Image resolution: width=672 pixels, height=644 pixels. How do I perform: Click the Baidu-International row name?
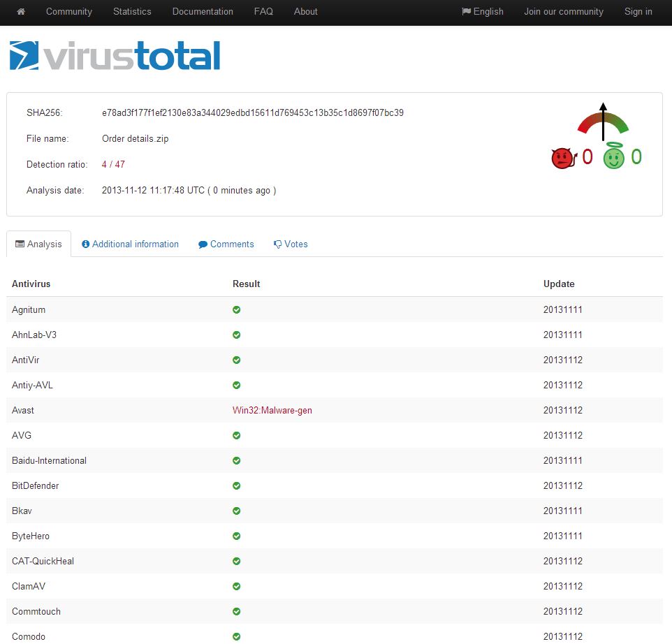(x=50, y=460)
